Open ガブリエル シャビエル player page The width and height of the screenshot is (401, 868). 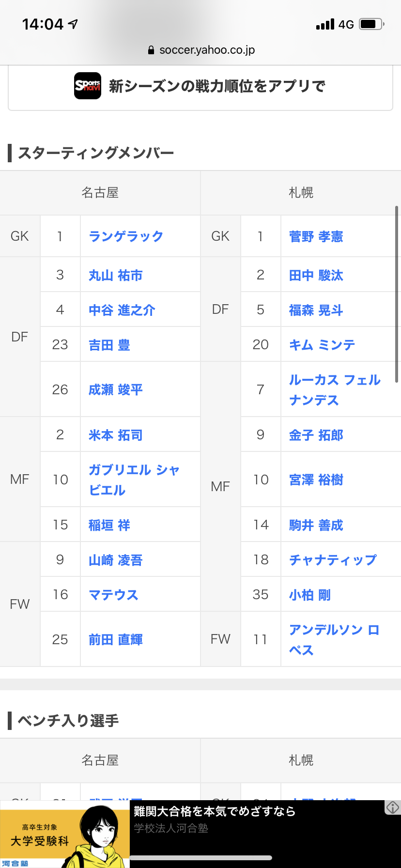click(x=134, y=480)
